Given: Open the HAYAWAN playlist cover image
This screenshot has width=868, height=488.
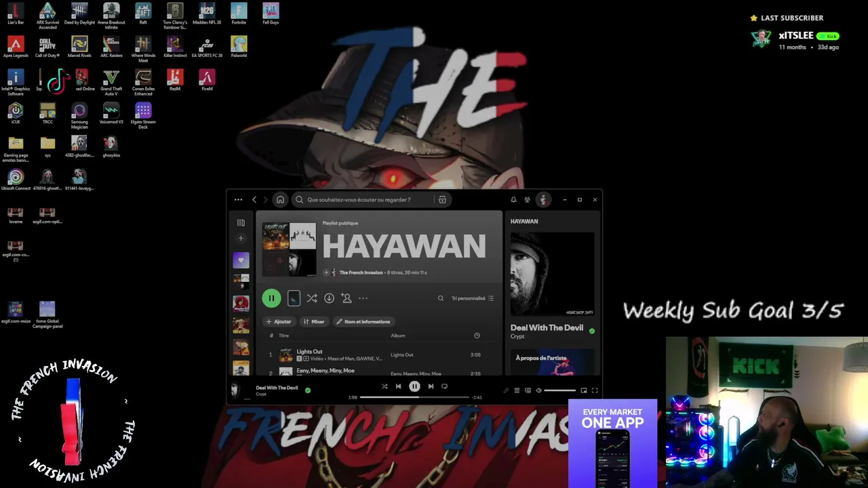Looking at the screenshot, I should coord(290,249).
